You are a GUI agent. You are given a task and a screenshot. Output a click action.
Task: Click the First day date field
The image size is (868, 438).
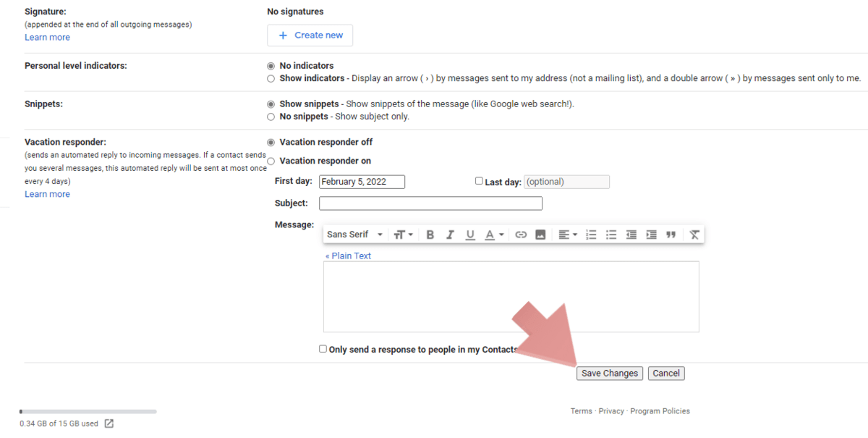pyautogui.click(x=362, y=182)
